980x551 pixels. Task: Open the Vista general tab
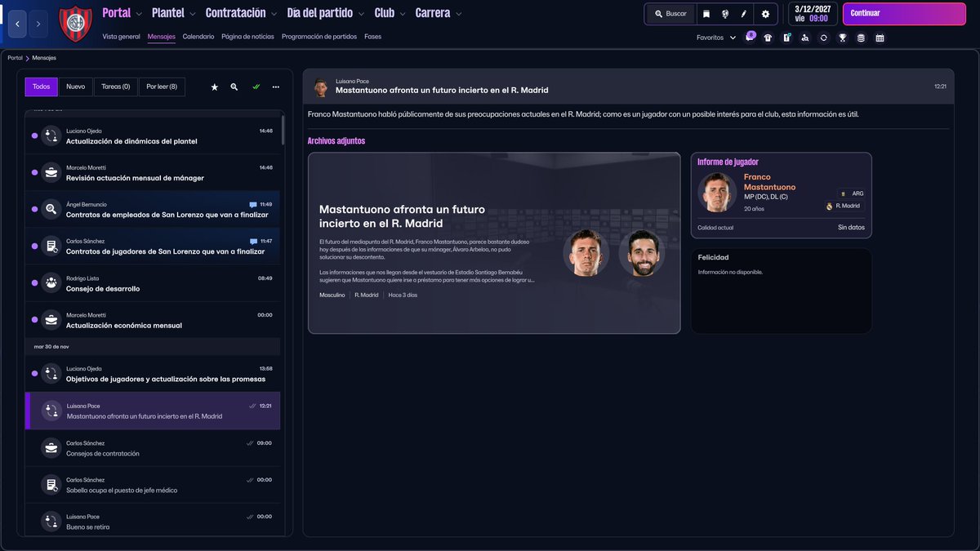tap(122, 37)
